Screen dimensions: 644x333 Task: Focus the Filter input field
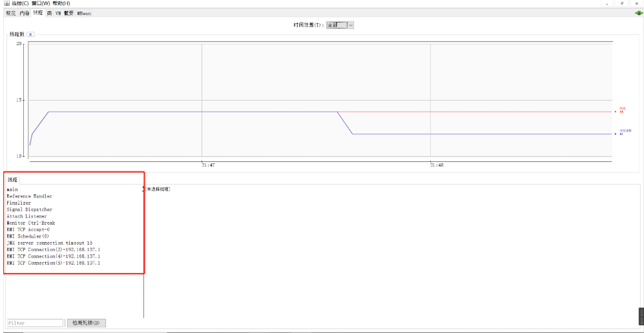(35, 323)
